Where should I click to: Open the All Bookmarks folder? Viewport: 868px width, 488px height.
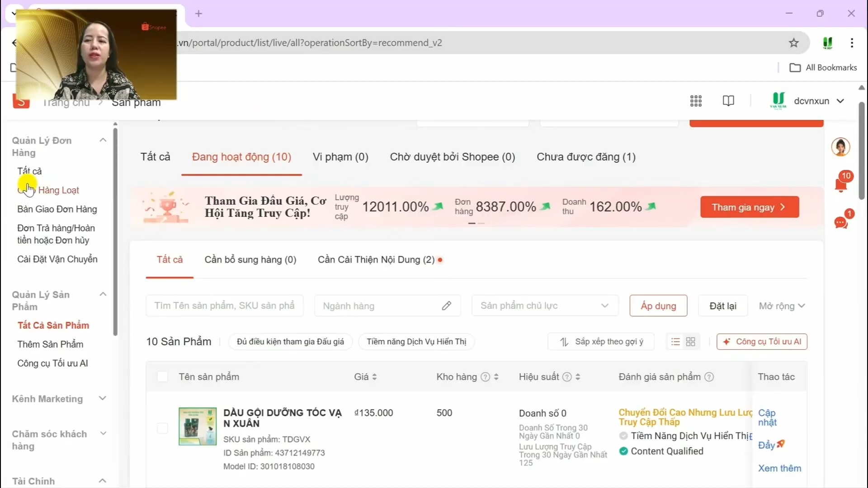[x=823, y=67]
